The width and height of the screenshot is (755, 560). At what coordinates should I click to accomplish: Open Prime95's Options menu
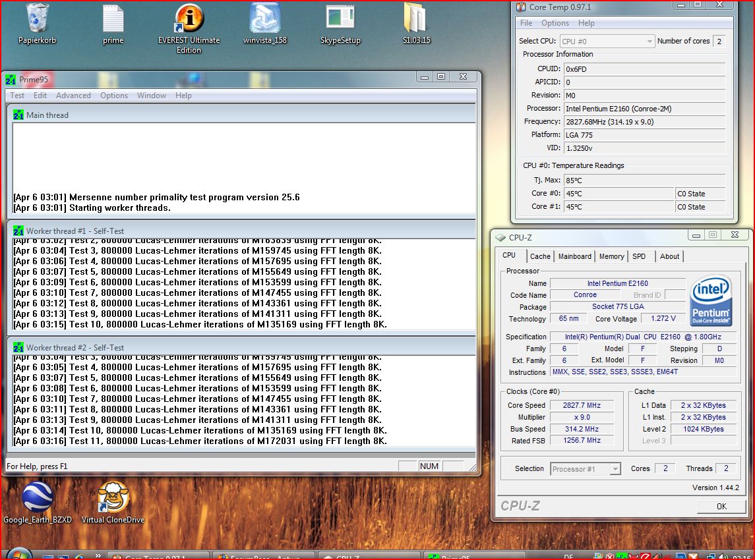tap(114, 96)
